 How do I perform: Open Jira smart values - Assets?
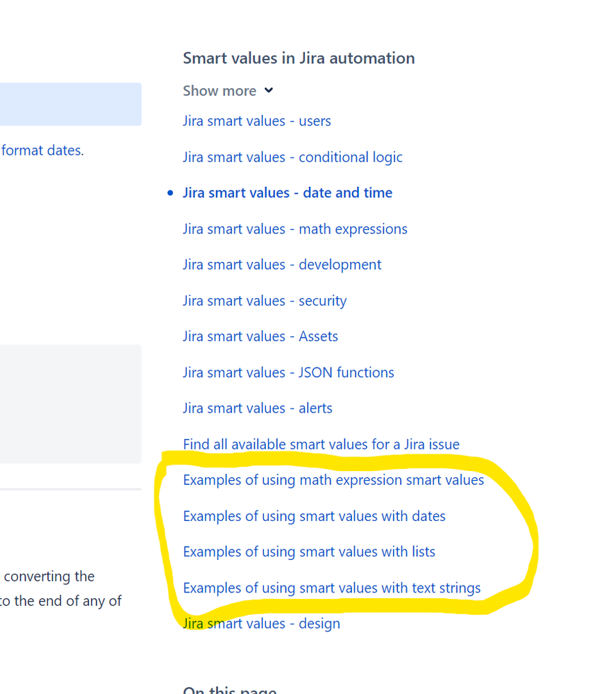[260, 336]
